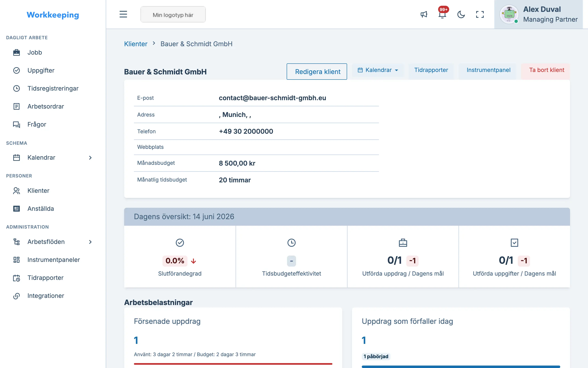Select Tidsregistreringar menu item

(53, 88)
